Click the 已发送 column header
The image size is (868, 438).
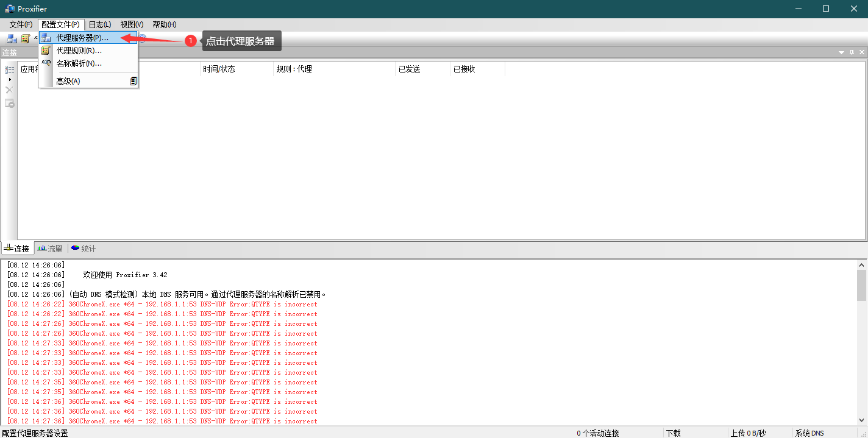[422, 69]
